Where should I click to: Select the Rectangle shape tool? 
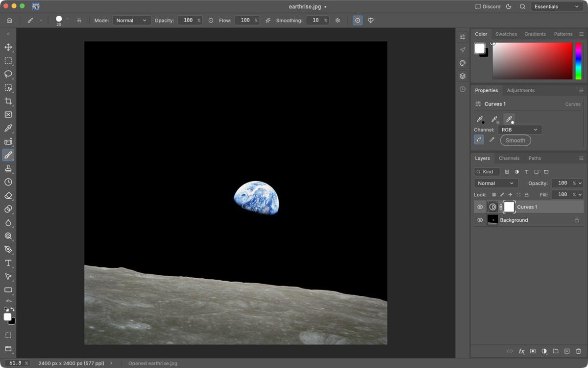click(8, 290)
